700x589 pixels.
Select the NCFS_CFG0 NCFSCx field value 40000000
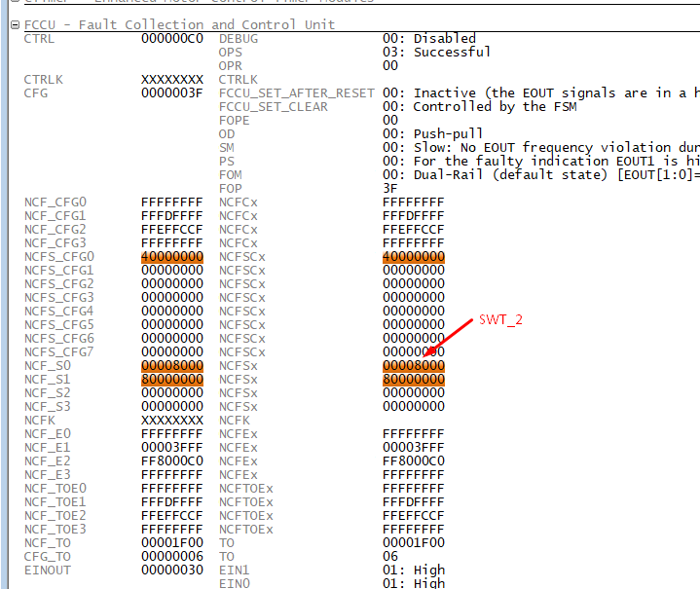pos(414,257)
